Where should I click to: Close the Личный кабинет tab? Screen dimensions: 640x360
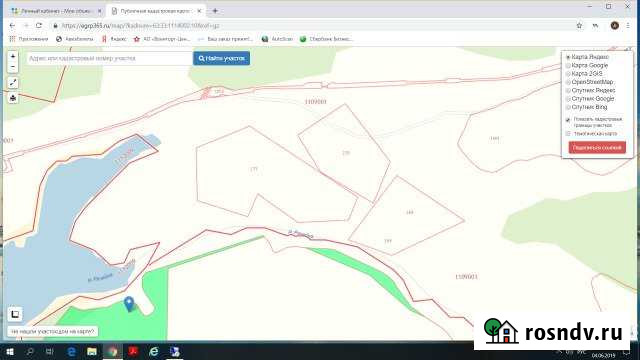click(x=99, y=11)
